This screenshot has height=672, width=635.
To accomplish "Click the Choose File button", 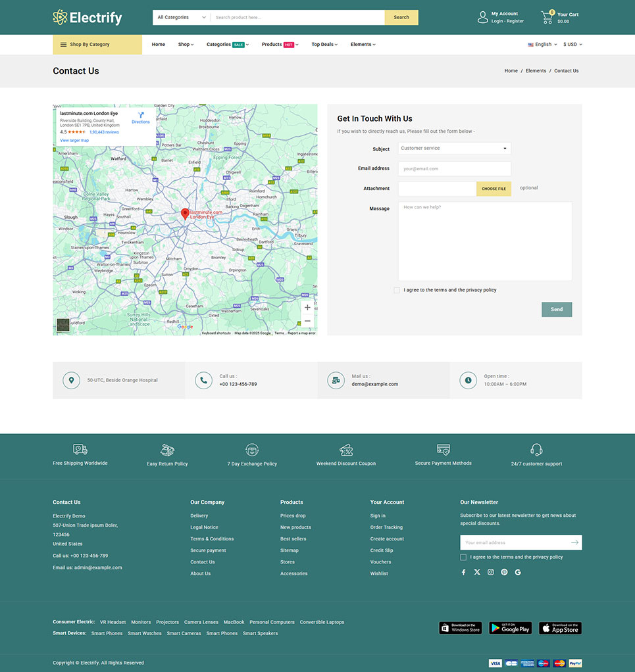I will click(x=494, y=189).
